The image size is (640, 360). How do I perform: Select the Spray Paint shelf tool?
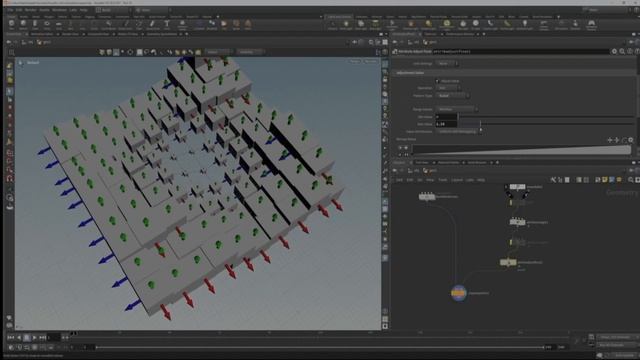(x=152, y=24)
